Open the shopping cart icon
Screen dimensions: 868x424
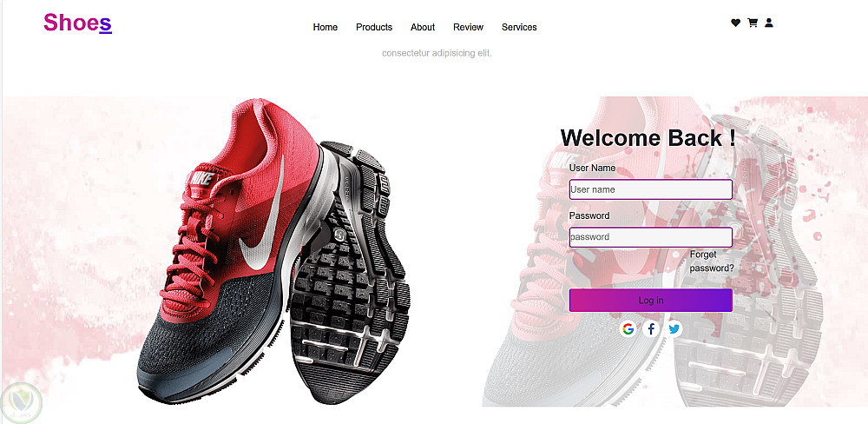(x=753, y=23)
